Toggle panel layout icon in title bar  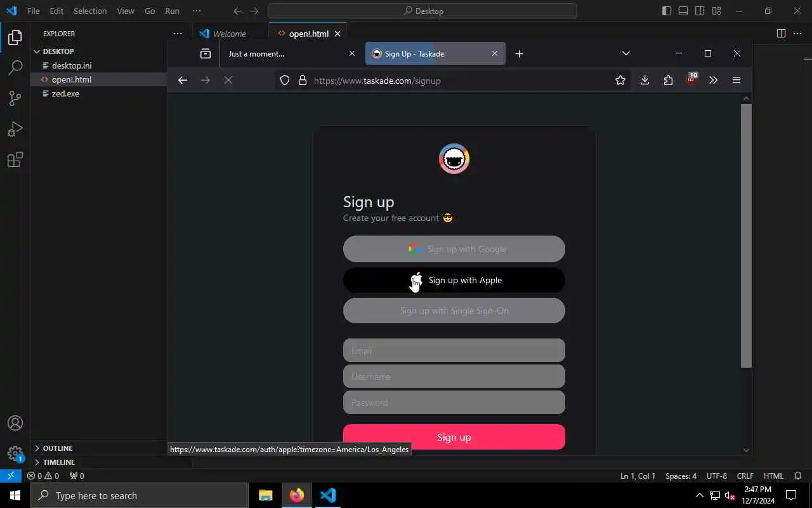(683, 11)
